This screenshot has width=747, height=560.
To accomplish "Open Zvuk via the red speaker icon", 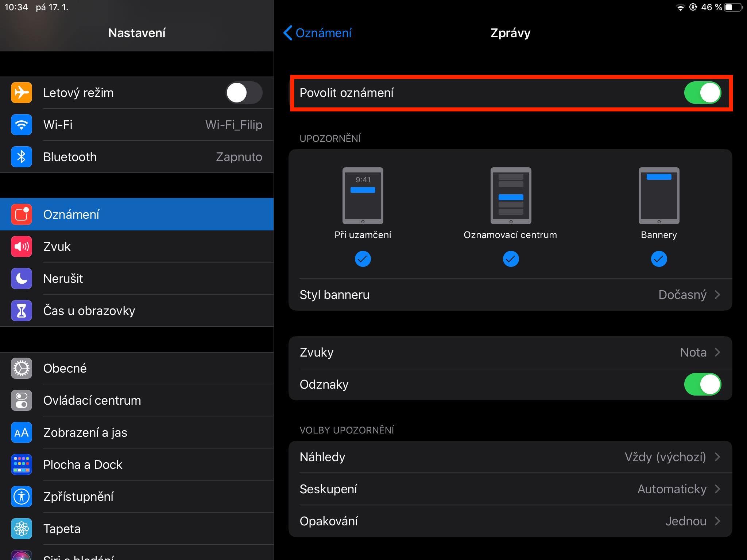I will click(x=22, y=246).
